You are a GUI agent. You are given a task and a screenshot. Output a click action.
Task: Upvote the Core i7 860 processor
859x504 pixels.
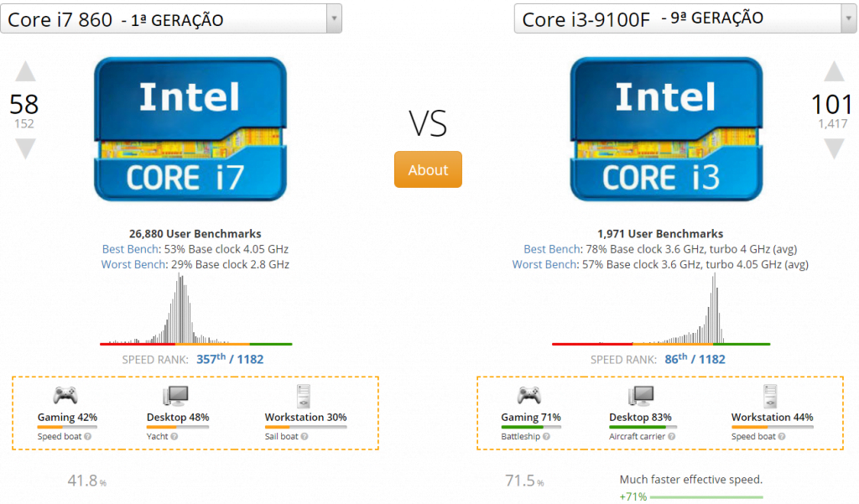(x=25, y=72)
